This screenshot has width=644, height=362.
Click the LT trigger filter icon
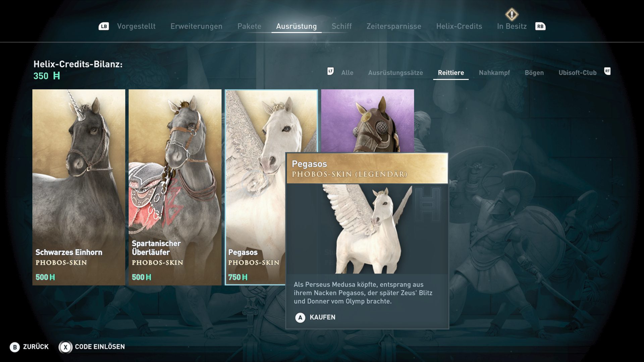(330, 71)
